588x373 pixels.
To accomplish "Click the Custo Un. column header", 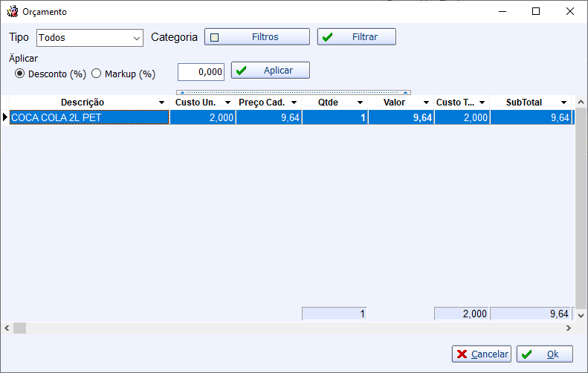I will click(x=196, y=103).
